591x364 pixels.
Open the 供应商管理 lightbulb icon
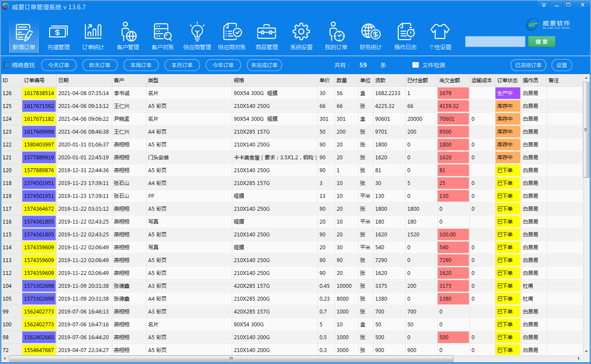(x=197, y=36)
